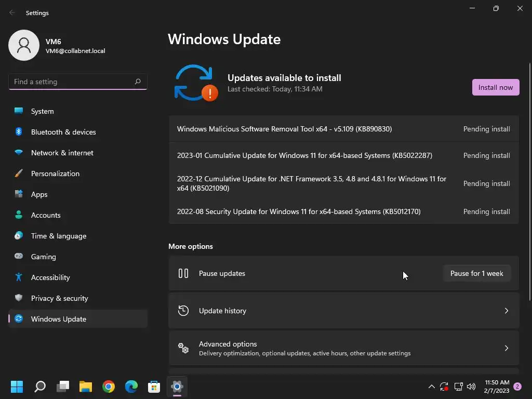Click the Update history clock icon
The image size is (532, 399).
point(183,311)
